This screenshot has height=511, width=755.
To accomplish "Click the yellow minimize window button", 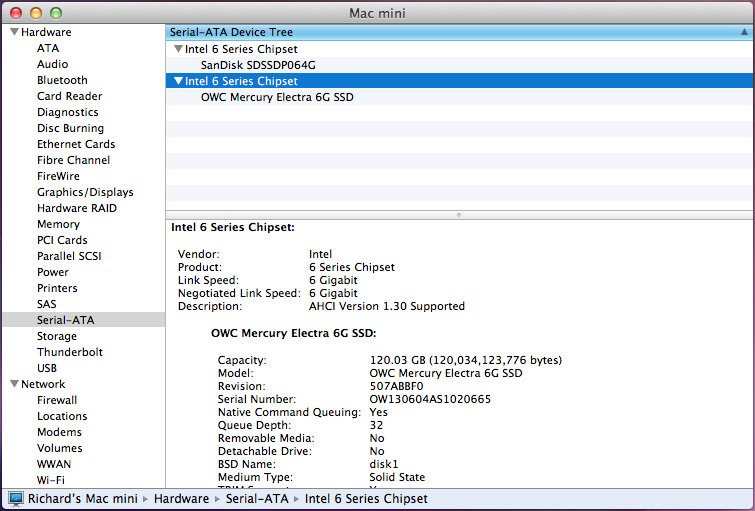I will click(x=36, y=13).
